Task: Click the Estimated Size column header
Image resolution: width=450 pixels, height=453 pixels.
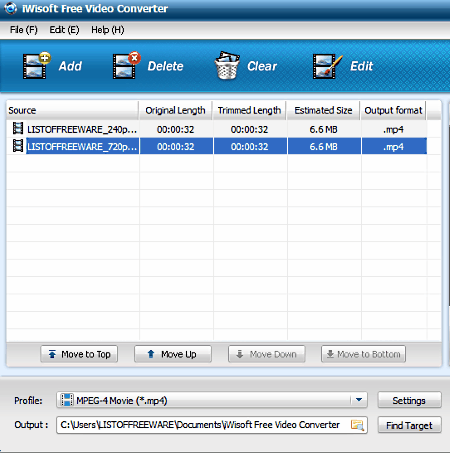Action: [323, 110]
